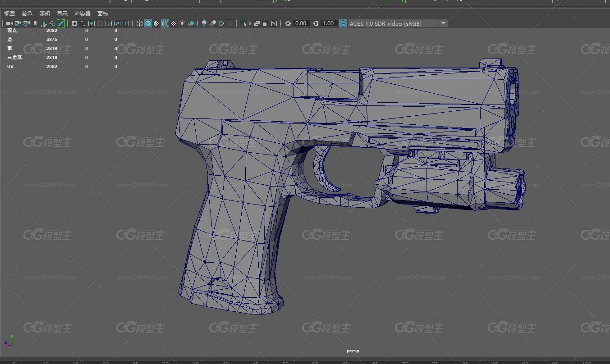The image size is (610, 364).
Task: Open the 着色 (Shading) menu
Action: click(x=27, y=14)
